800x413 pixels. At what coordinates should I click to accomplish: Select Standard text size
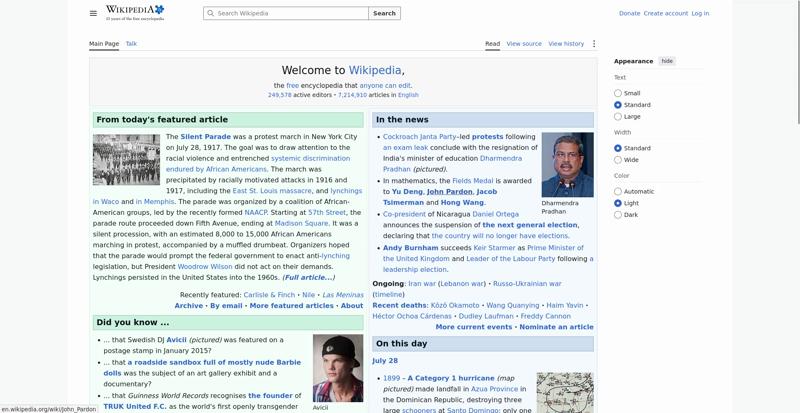[618, 105]
